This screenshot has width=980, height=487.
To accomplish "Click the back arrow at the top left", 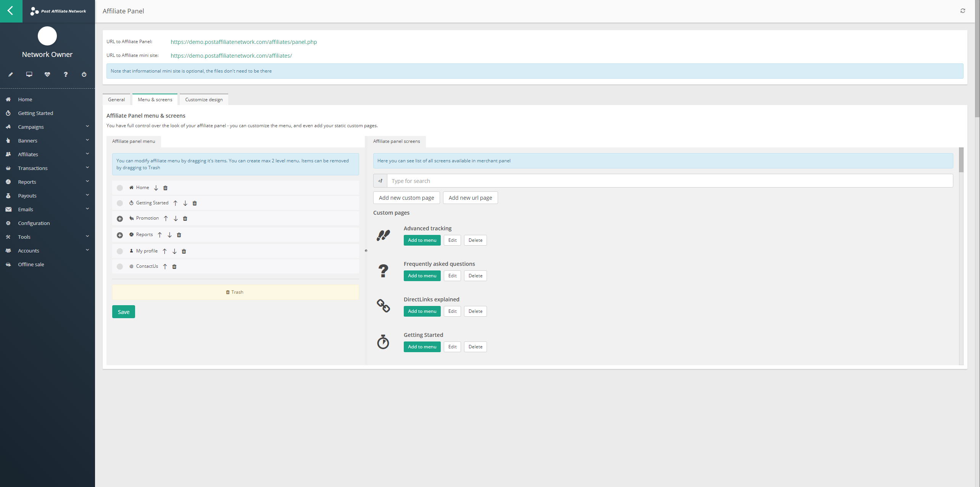I will click(11, 11).
